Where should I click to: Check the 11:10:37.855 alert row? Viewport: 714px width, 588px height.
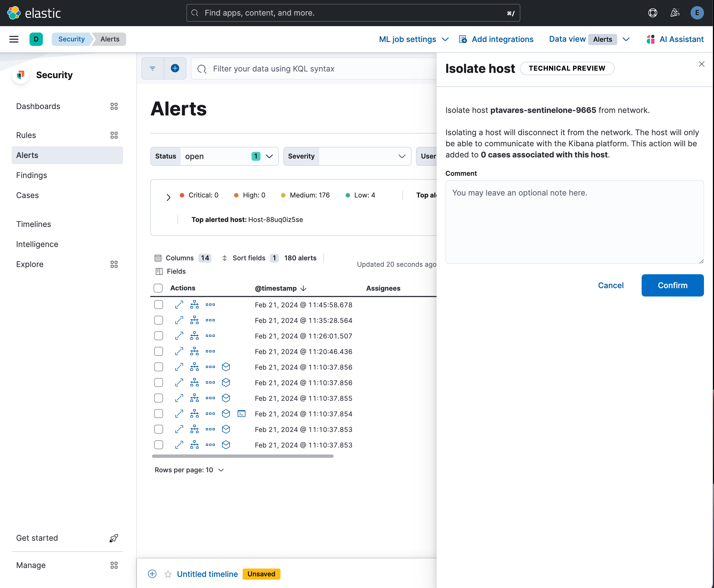point(158,398)
